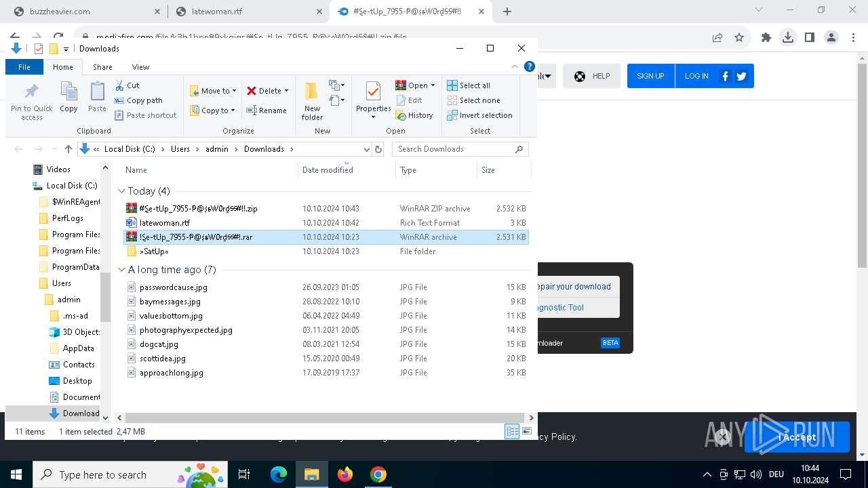Collapse the A long time ago (7) group
Viewport: 868px width, 488px height.
[x=122, y=270]
